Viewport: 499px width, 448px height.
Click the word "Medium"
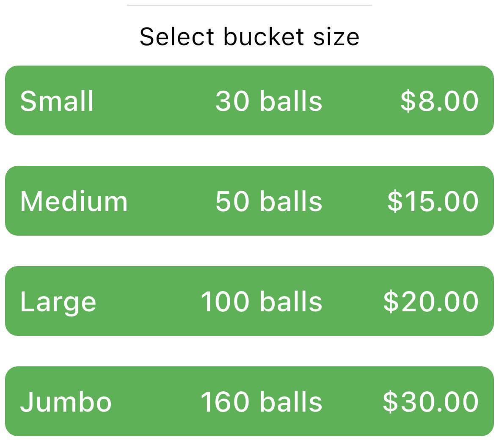(74, 201)
